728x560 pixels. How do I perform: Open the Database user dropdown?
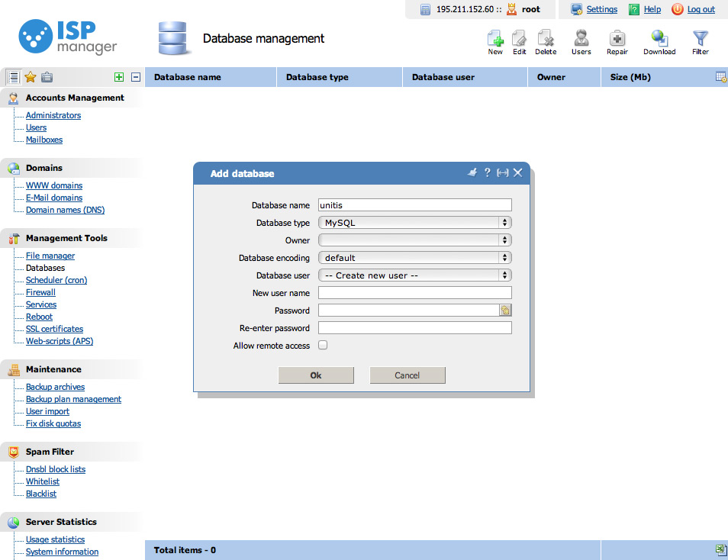[x=414, y=275]
